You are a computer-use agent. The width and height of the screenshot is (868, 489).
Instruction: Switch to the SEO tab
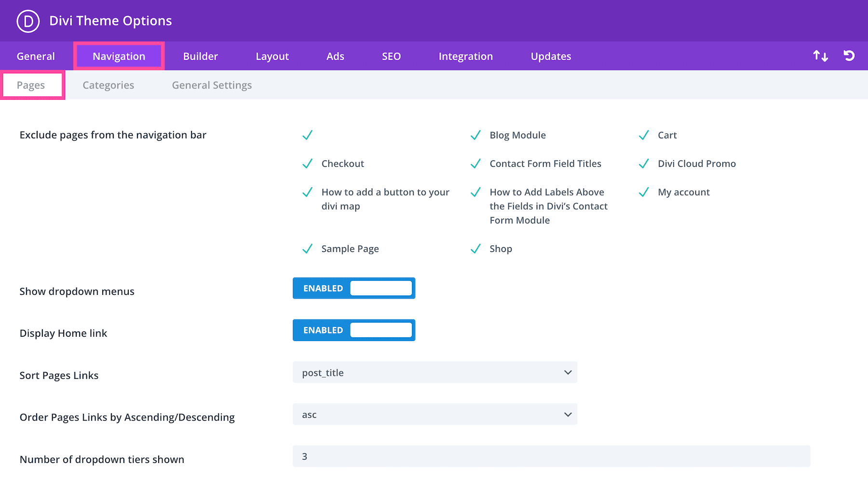click(x=391, y=56)
